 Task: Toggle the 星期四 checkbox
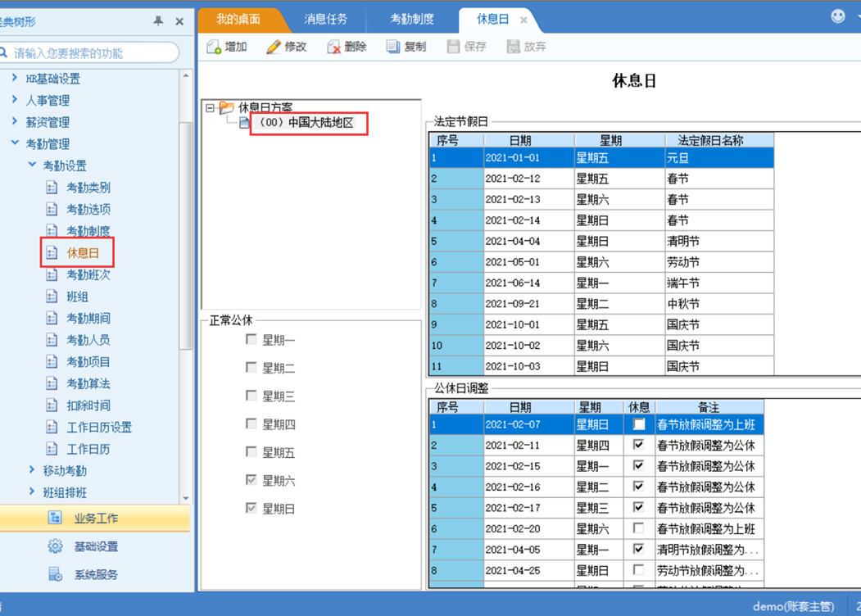(251, 423)
